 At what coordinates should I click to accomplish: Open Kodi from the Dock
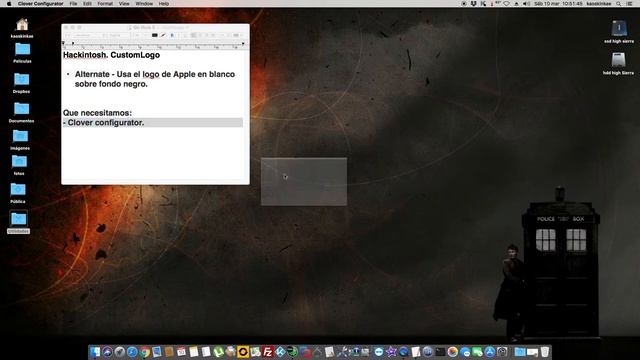(280, 352)
